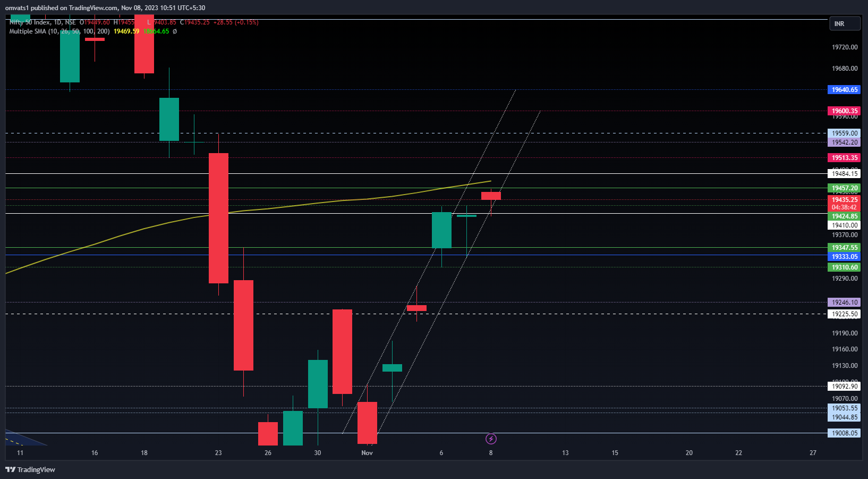
Task: Click the 19190.00 price scale tick
Action: pos(845,333)
